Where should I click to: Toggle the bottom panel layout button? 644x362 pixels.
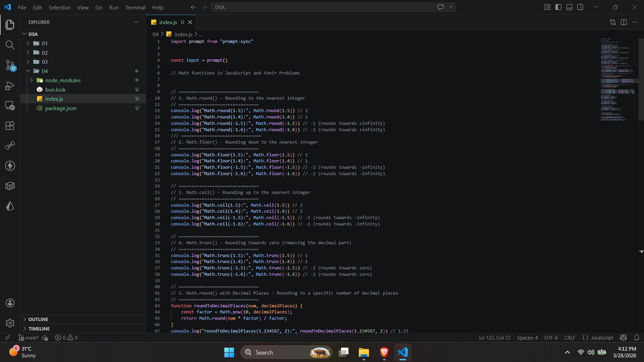(x=569, y=7)
